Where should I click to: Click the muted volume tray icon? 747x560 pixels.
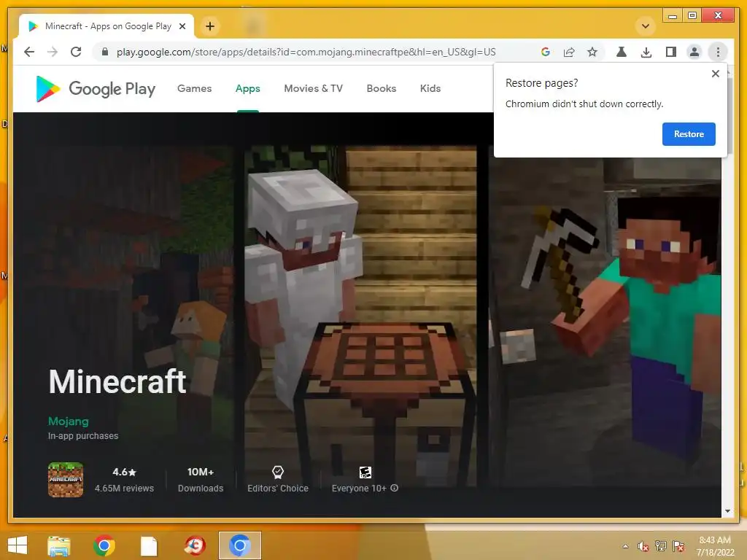pyautogui.click(x=643, y=546)
